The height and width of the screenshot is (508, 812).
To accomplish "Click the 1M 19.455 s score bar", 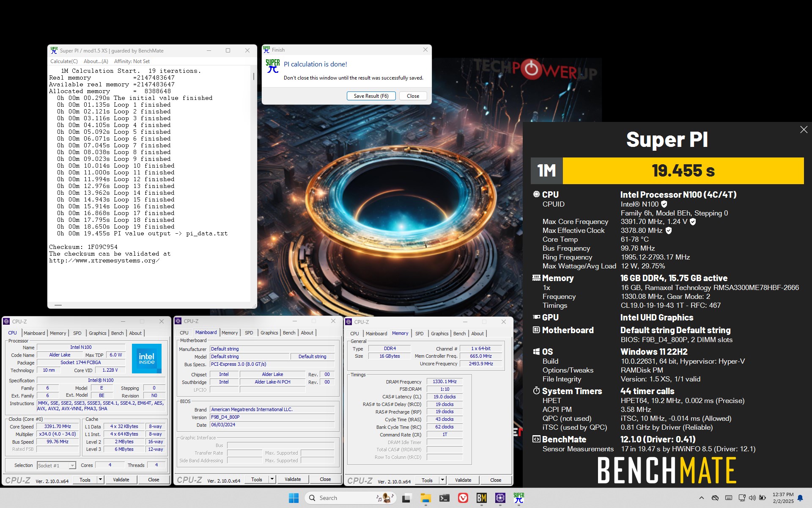I will [667, 171].
